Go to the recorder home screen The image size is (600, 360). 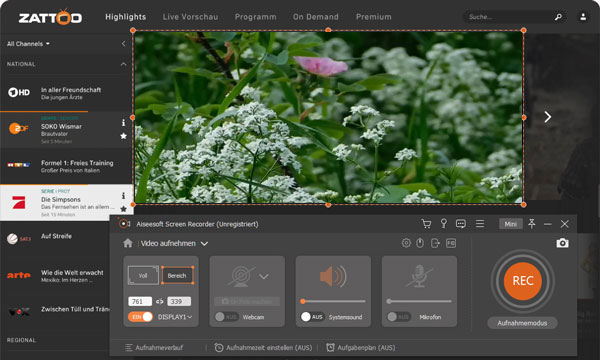(128, 243)
